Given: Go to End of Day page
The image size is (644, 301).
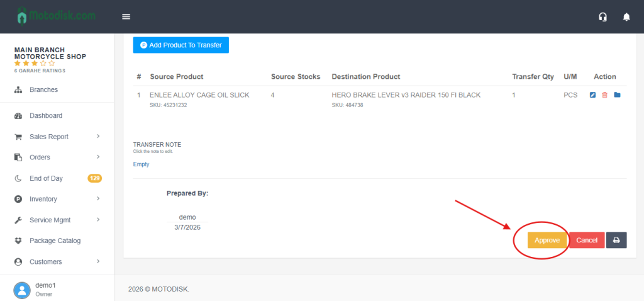Looking at the screenshot, I should pyautogui.click(x=46, y=178).
